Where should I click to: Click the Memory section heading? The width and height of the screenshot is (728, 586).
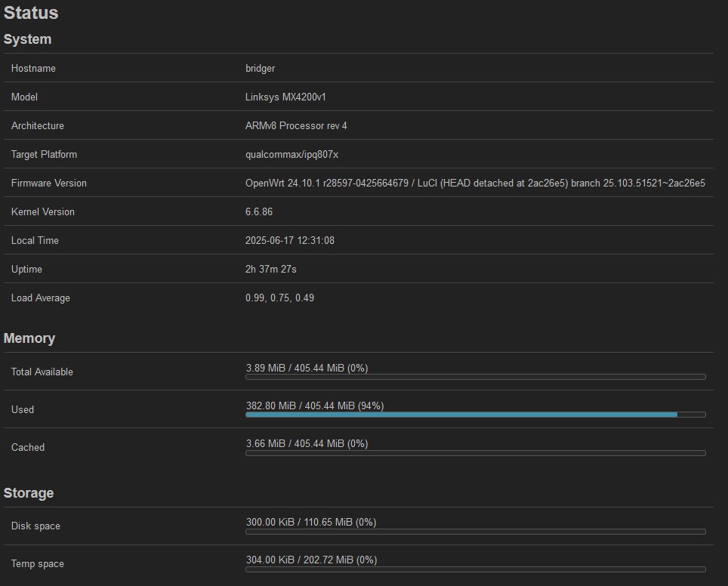click(29, 338)
